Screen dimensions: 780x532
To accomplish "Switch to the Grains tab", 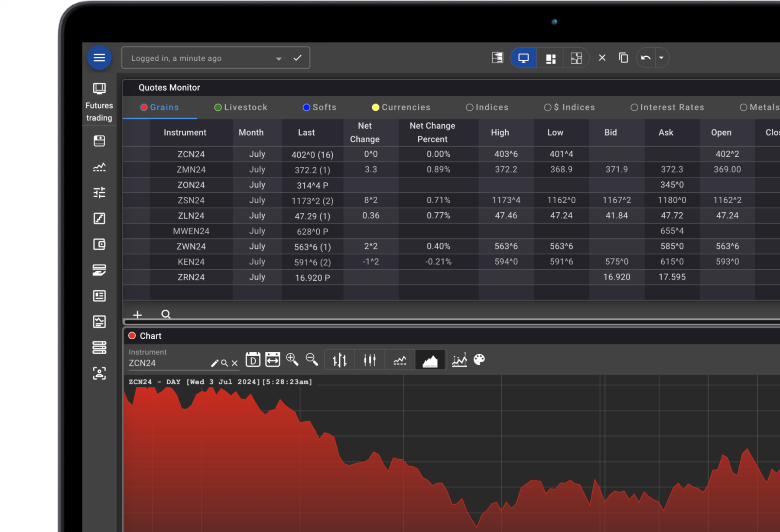I will click(160, 107).
